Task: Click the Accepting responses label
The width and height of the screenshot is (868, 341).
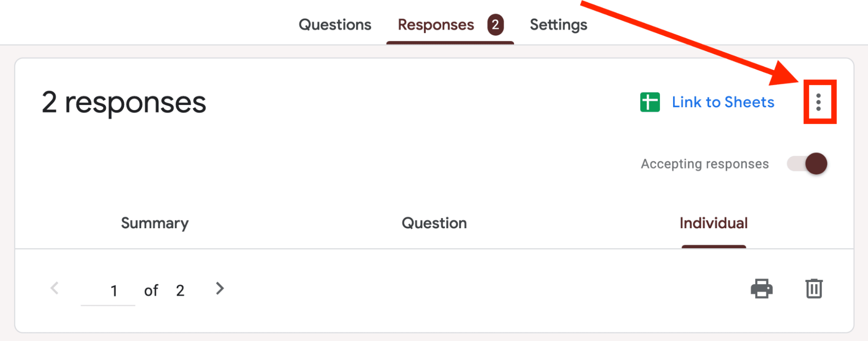Action: [704, 164]
